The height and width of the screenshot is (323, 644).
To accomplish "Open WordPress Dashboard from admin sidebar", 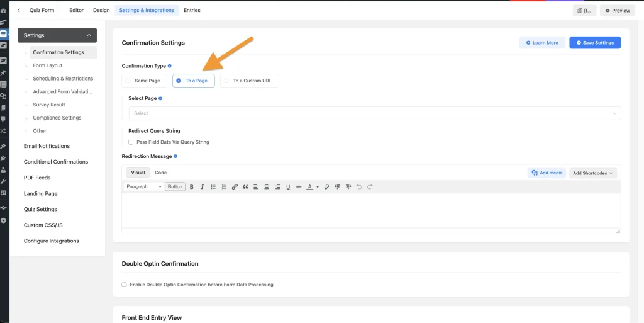I will click(x=3, y=11).
